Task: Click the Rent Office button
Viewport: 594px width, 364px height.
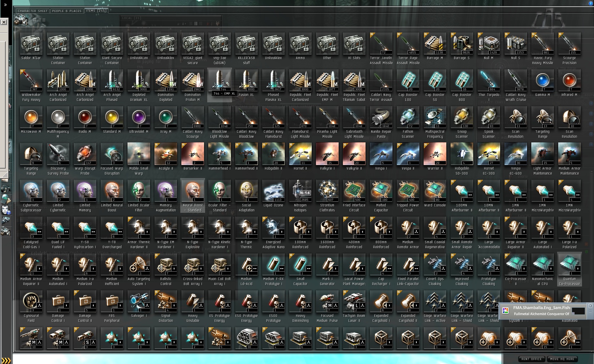Action: [x=532, y=359]
